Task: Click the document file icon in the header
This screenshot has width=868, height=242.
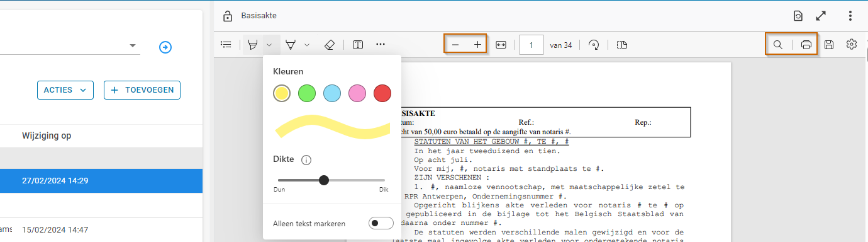Action: (x=798, y=16)
